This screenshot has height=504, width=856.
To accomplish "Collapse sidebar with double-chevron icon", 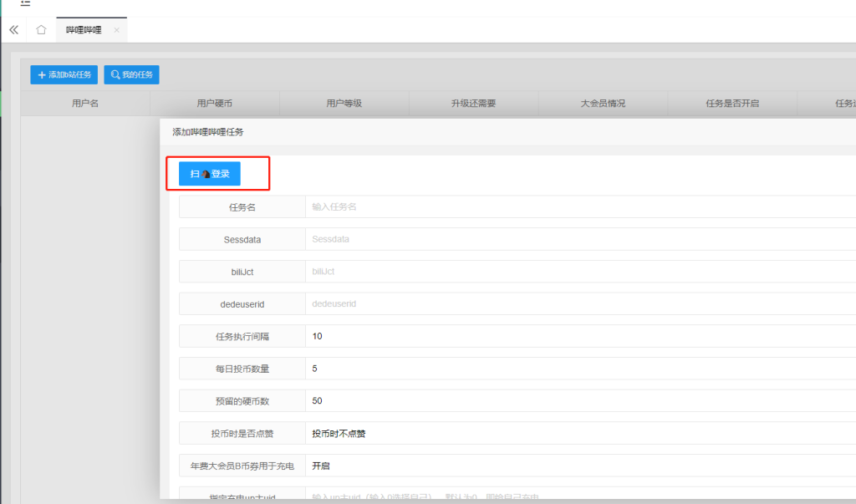I will coord(13,29).
